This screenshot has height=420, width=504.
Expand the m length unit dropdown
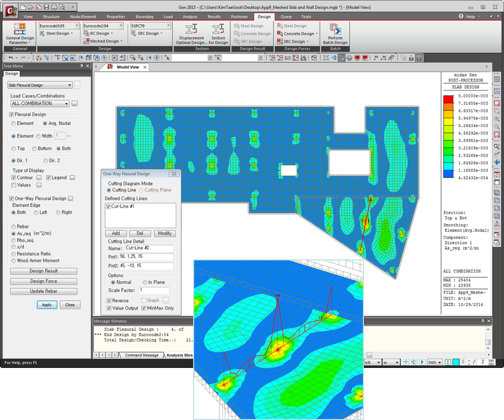(397, 363)
